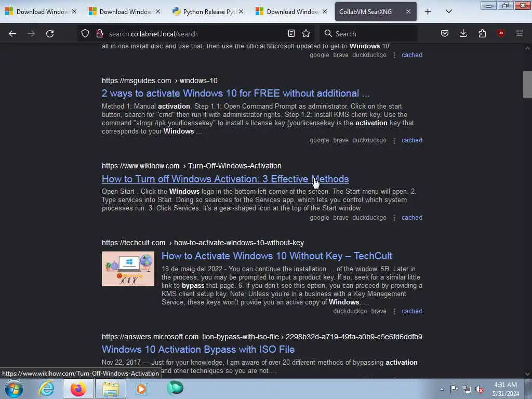This screenshot has height=399, width=532.
Task: Close the CollabVM SearXNG tab
Action: tap(408, 11)
